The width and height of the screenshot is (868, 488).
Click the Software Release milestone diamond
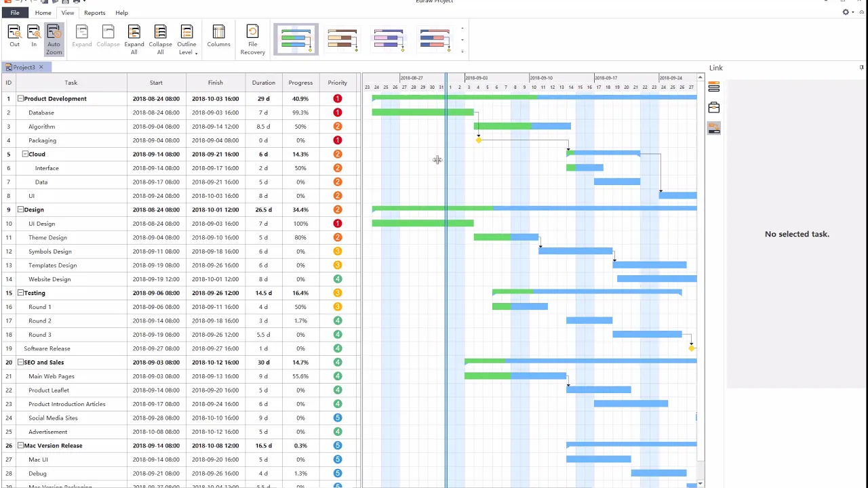692,348
